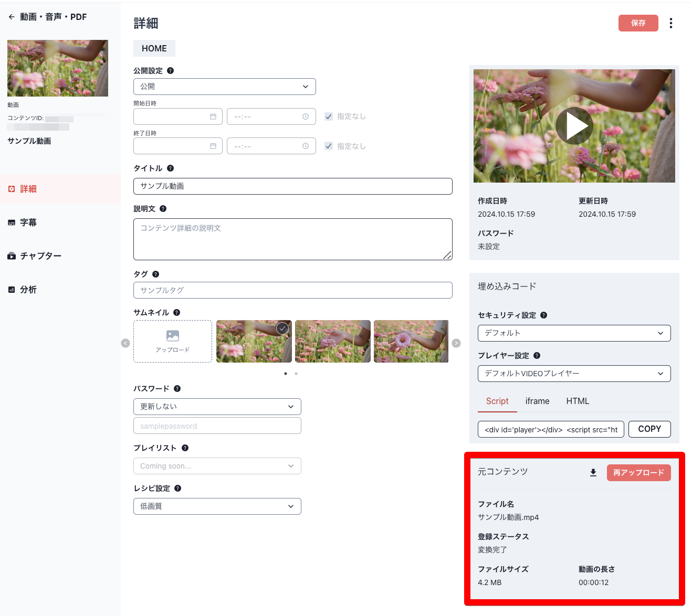This screenshot has width=692, height=616.
Task: Copy the embed code with COPY
Action: tap(649, 429)
